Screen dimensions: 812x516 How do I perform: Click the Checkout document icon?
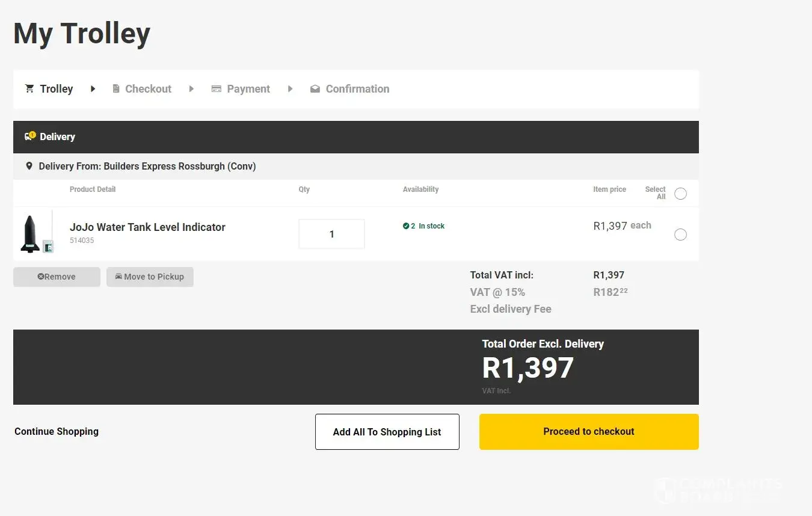coord(116,88)
